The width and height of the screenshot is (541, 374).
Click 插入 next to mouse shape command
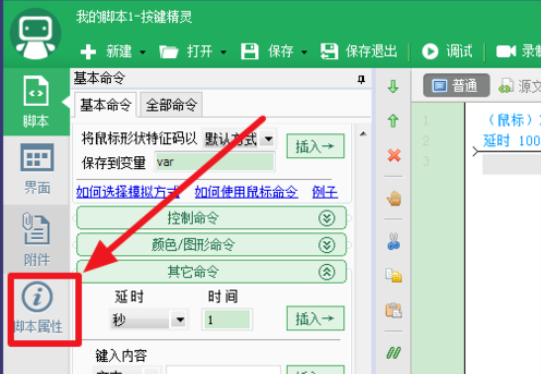coord(315,146)
